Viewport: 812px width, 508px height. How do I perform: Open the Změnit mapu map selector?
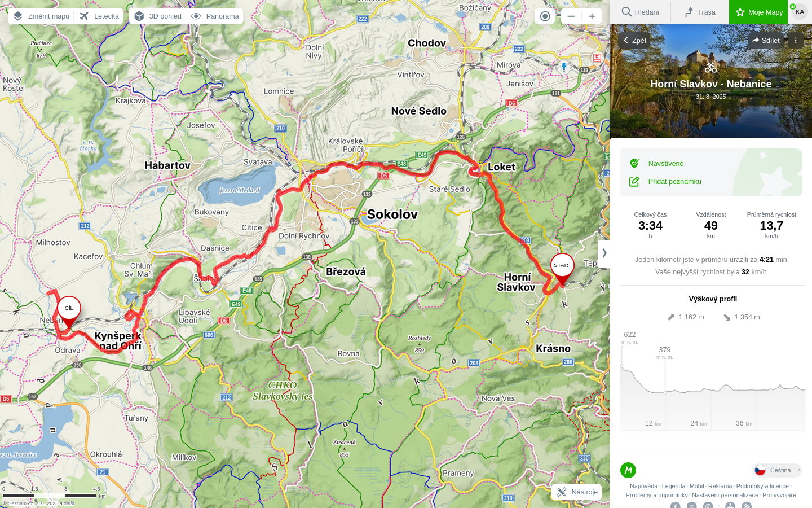(x=41, y=16)
